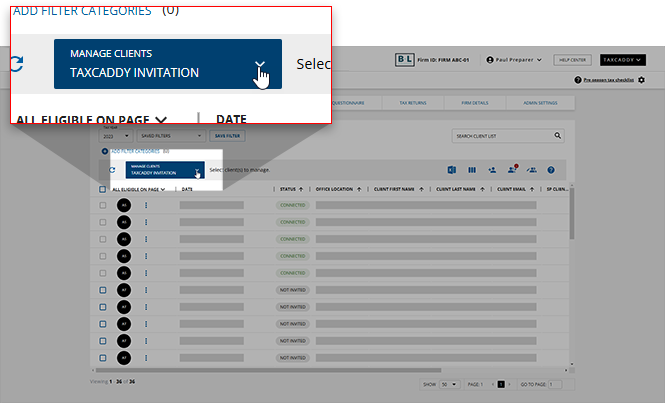
Task: Open kebab menu in the first CONNECTED row
Action: 146,205
